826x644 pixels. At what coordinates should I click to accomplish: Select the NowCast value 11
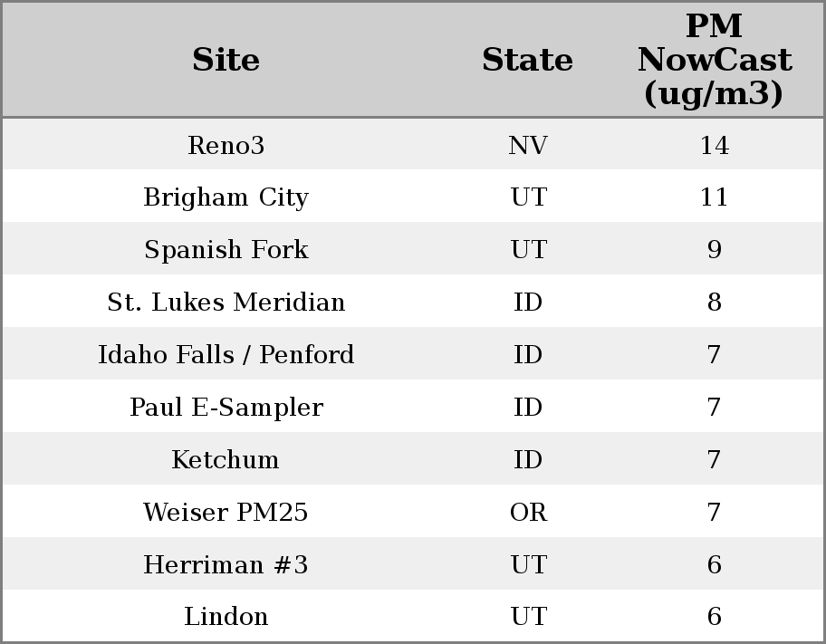(x=714, y=197)
